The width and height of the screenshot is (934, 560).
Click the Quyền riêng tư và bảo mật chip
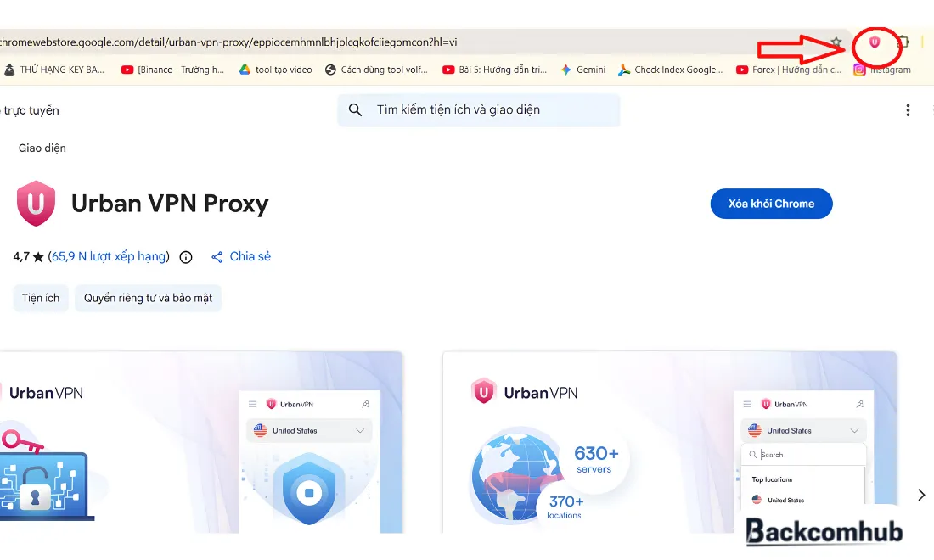(148, 298)
